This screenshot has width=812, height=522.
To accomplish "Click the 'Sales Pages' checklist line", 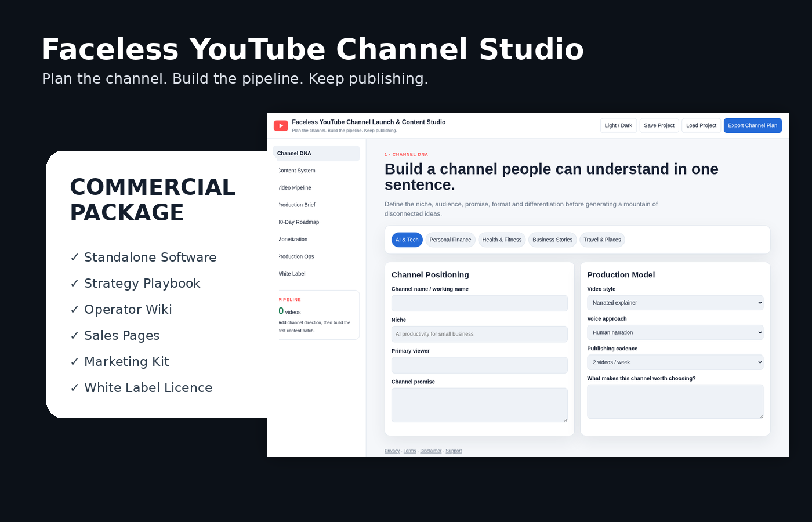I will coord(115,335).
